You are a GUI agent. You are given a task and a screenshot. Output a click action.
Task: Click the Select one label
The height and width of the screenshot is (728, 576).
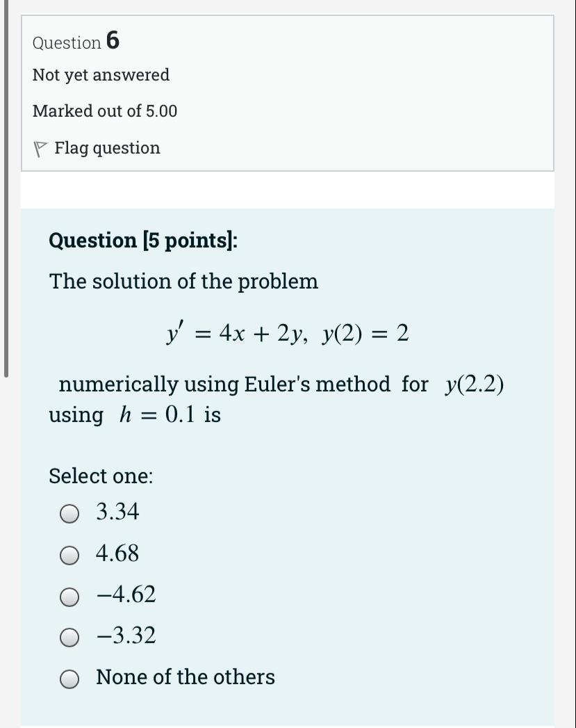point(100,476)
